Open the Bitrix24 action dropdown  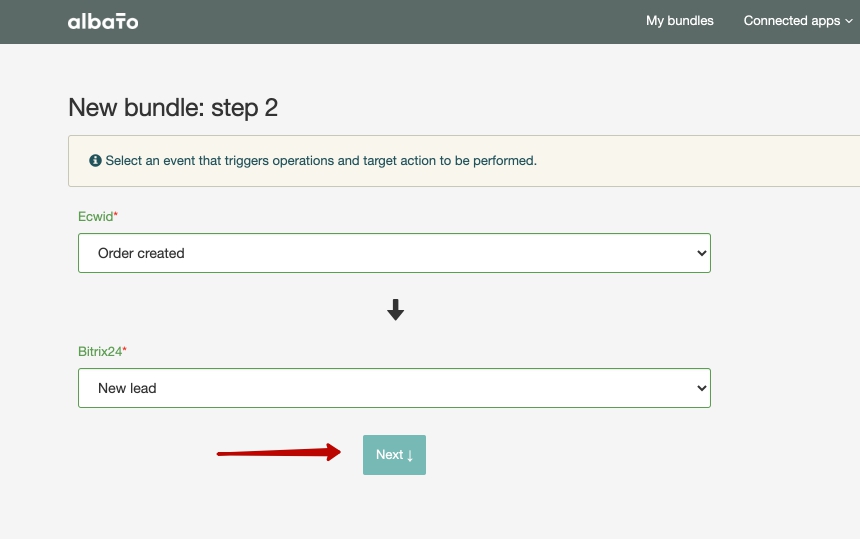pyautogui.click(x=394, y=388)
